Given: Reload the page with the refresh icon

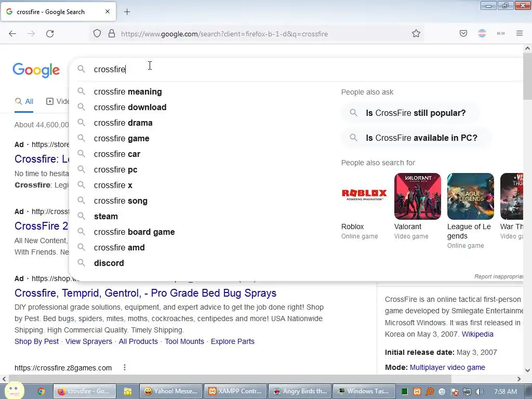Looking at the screenshot, I should tap(50, 34).
